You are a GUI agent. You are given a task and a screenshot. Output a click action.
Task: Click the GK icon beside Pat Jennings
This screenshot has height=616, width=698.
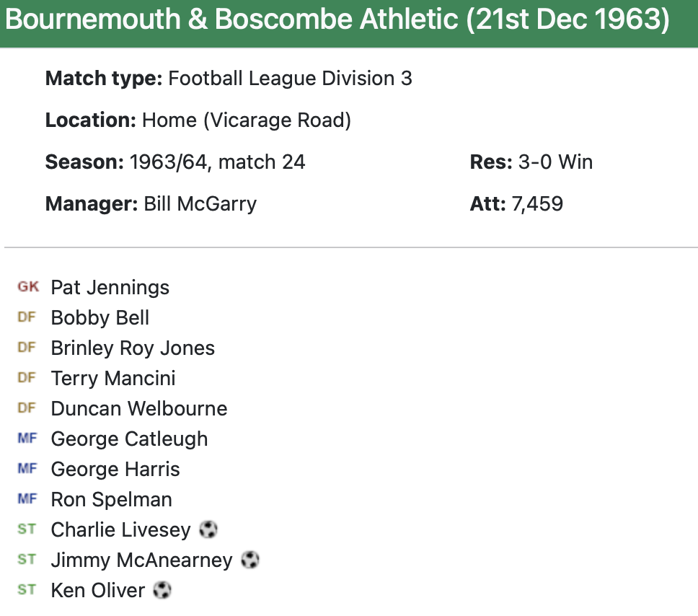[x=28, y=287]
